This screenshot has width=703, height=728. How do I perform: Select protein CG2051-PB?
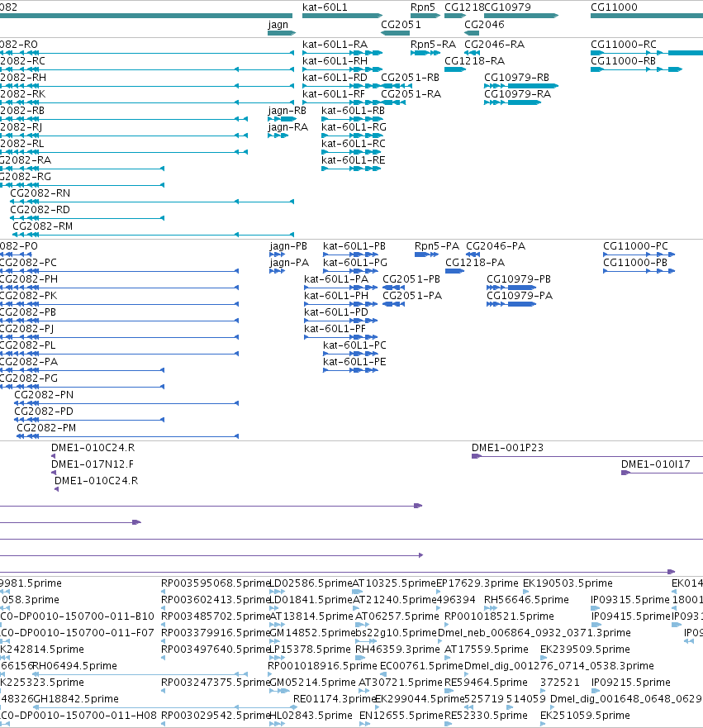click(x=393, y=288)
